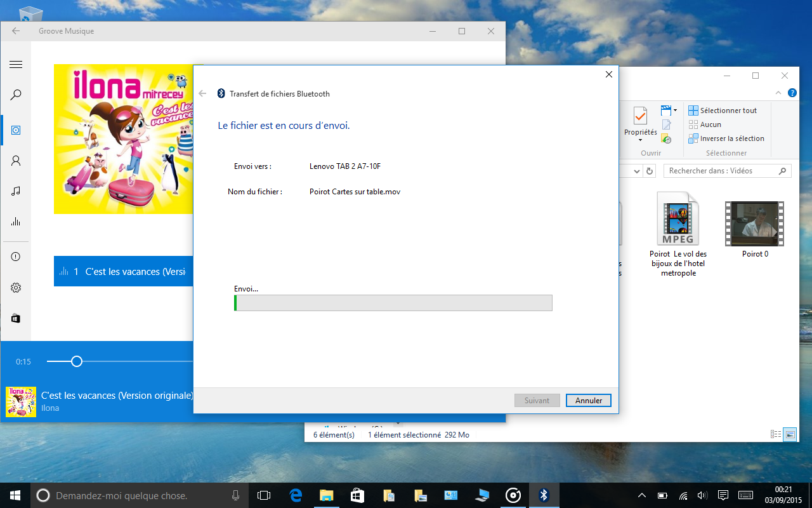Click the History icon in the Ouvrir group

point(666,138)
